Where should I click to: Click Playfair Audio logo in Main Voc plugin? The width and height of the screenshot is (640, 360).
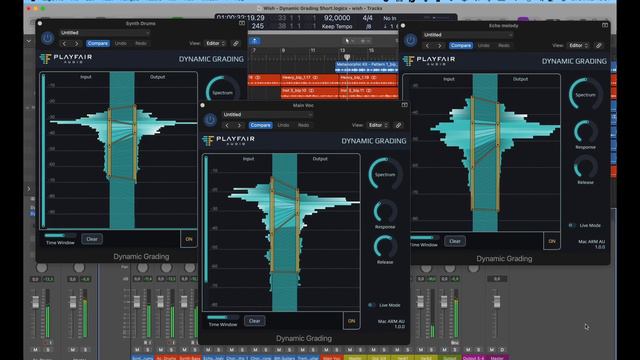point(228,140)
